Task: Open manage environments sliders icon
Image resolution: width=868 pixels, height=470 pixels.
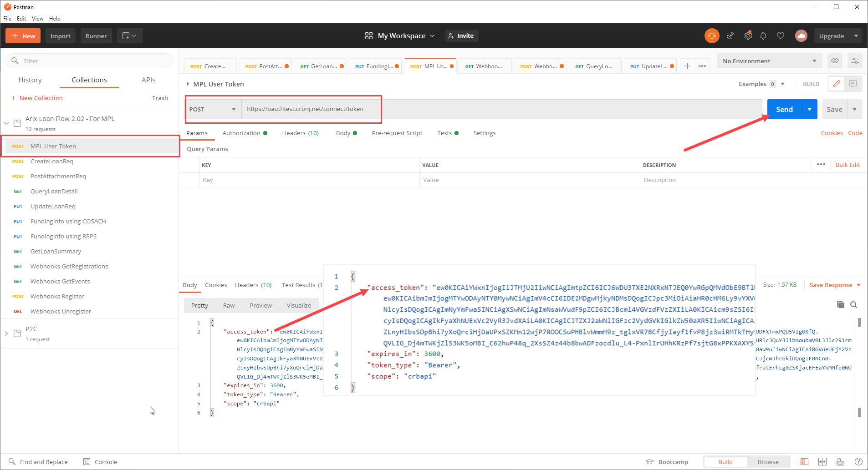Action: click(x=855, y=61)
